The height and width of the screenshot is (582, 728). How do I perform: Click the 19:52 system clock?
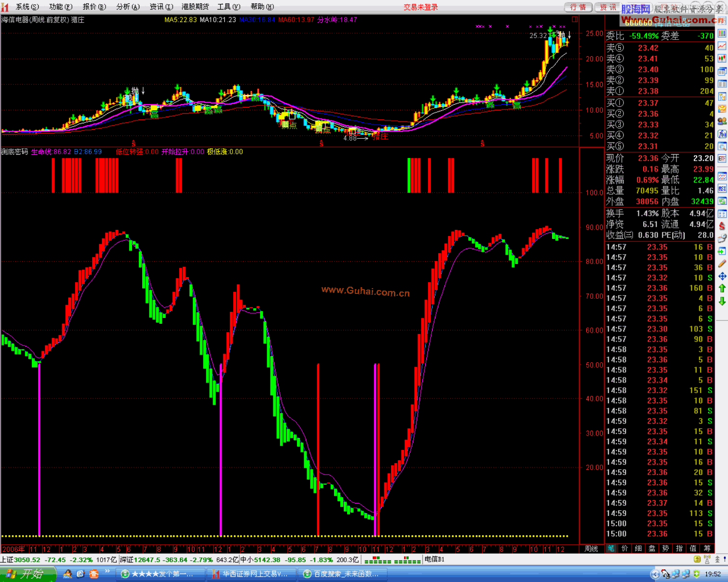pyautogui.click(x=713, y=574)
